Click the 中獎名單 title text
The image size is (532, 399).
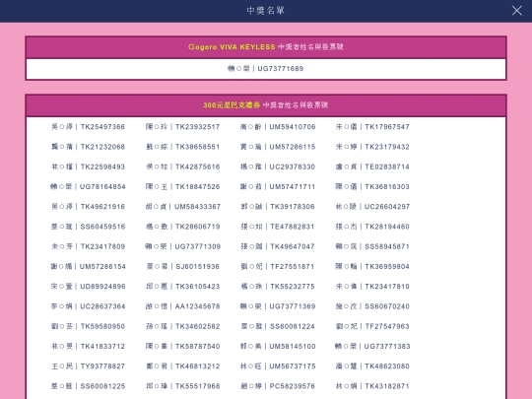tap(266, 11)
